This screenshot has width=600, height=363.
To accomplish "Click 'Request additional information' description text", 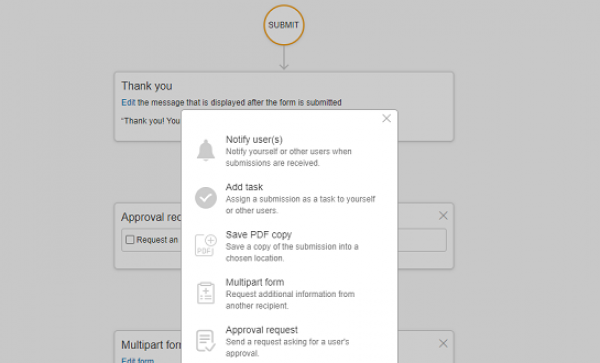I will coord(290,300).
